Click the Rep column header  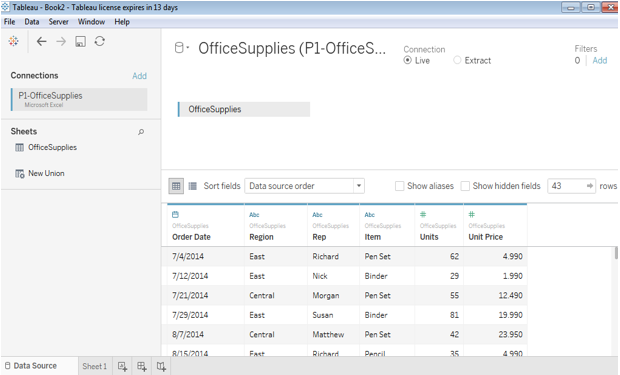point(319,237)
